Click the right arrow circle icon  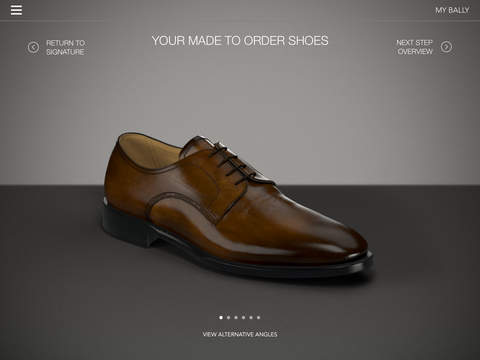[x=446, y=47]
